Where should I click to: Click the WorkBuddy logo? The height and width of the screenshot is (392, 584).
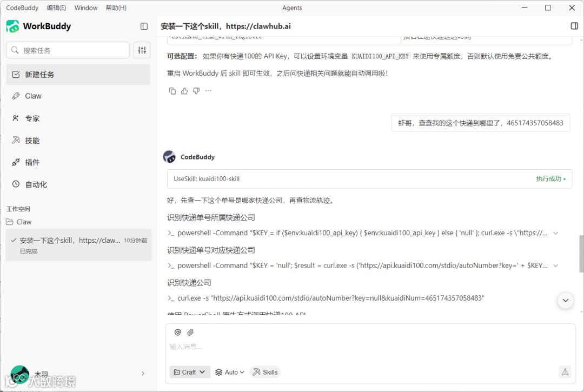[x=12, y=26]
